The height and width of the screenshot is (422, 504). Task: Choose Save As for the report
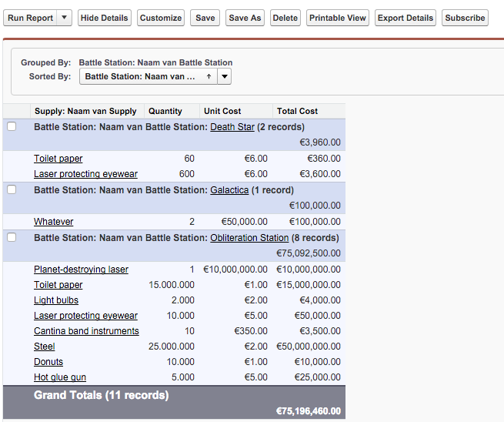pyautogui.click(x=245, y=18)
